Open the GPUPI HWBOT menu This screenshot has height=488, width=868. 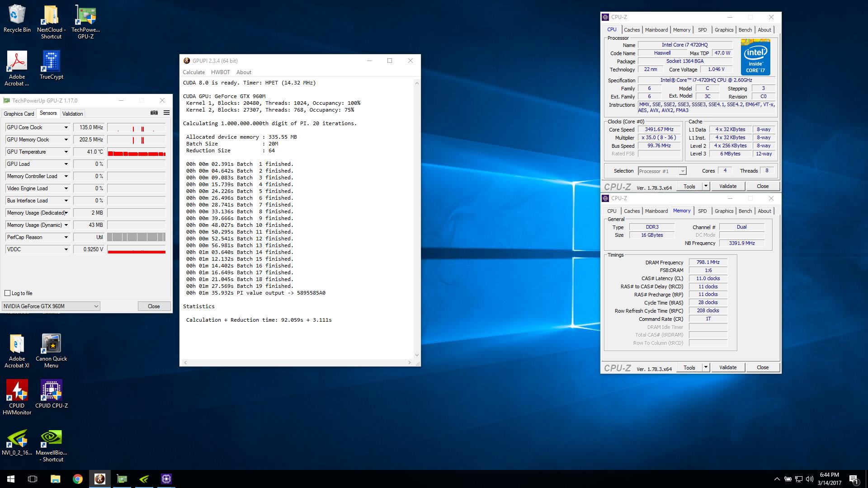coord(221,72)
